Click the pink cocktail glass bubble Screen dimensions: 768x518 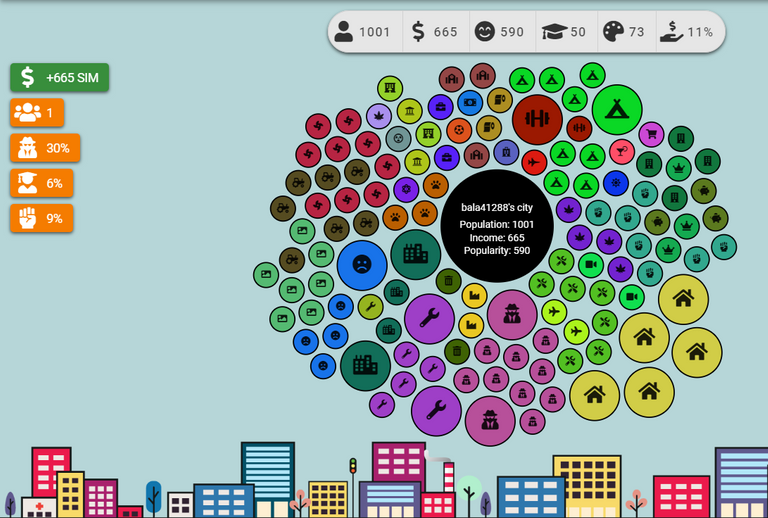(622, 152)
